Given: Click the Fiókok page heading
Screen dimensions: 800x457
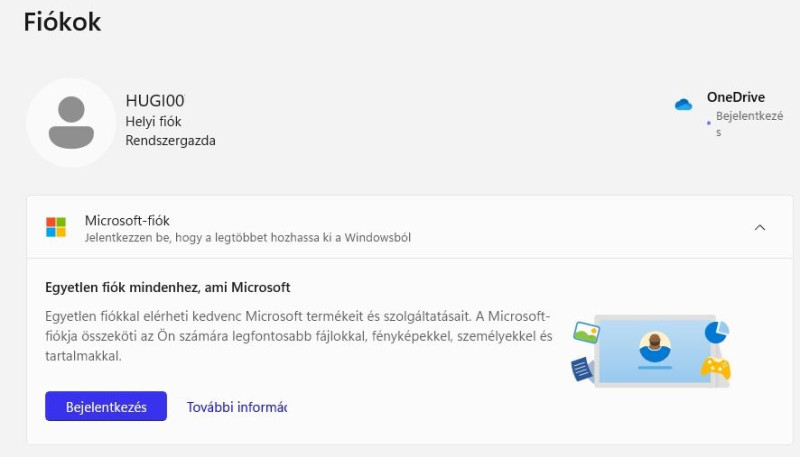Looking at the screenshot, I should click(62, 22).
